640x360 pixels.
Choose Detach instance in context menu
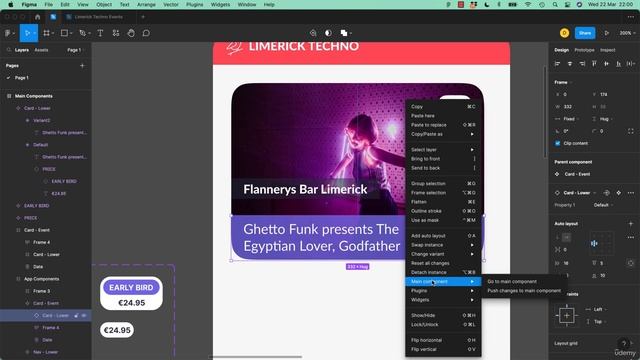pyautogui.click(x=443, y=272)
